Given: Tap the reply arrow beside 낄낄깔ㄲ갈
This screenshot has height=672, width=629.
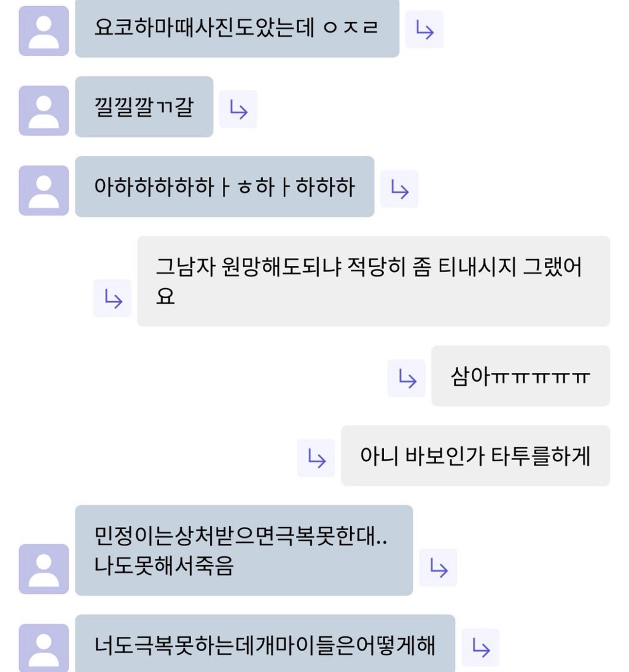Looking at the screenshot, I should pos(238,109).
